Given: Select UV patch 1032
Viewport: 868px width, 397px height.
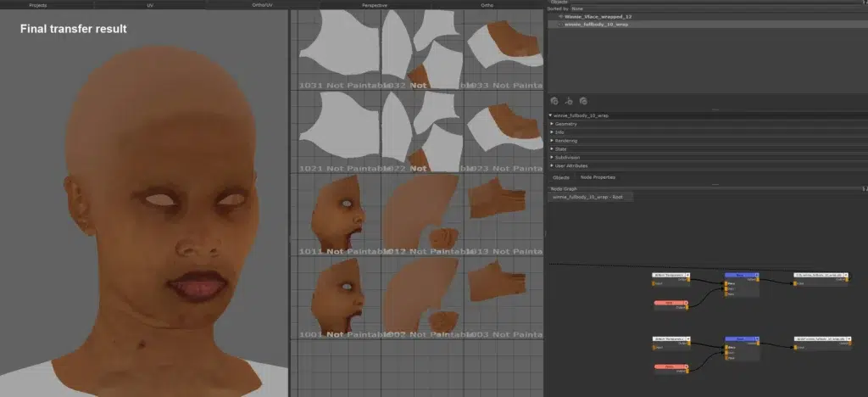Looking at the screenshot, I should click(422, 51).
